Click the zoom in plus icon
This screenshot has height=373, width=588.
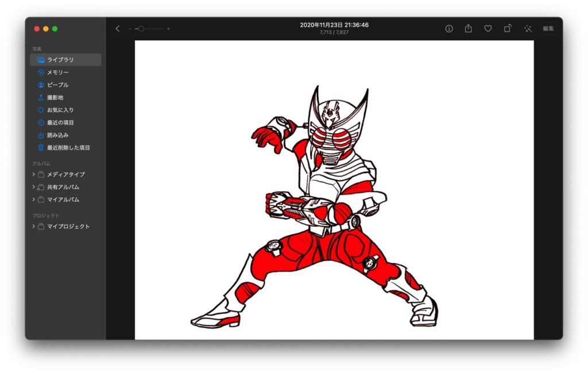[x=168, y=29]
